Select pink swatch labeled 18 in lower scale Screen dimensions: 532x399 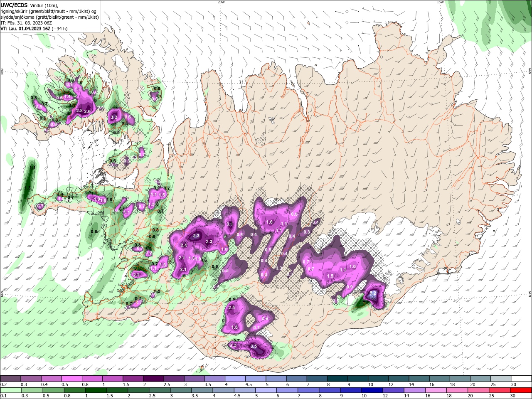coord(458,390)
